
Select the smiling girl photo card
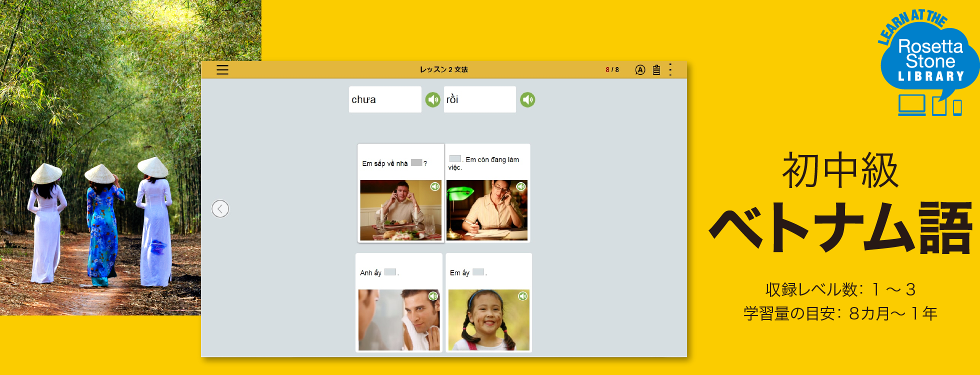pos(488,320)
